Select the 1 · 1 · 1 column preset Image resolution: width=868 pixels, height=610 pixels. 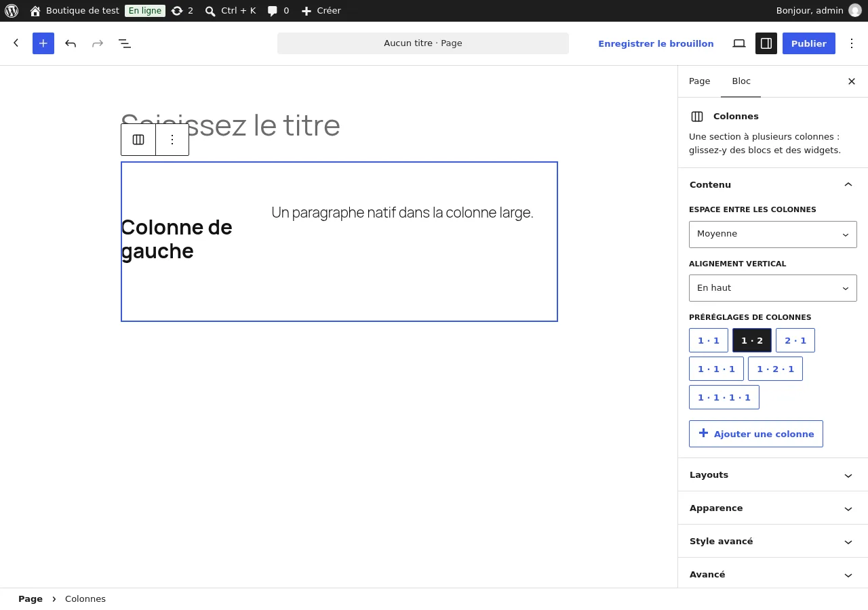[x=716, y=369]
